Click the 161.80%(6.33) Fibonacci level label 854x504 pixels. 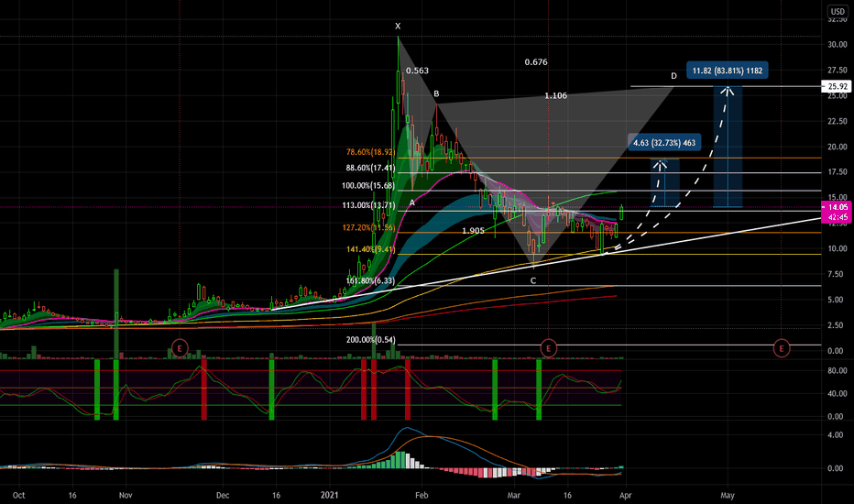[x=370, y=280]
